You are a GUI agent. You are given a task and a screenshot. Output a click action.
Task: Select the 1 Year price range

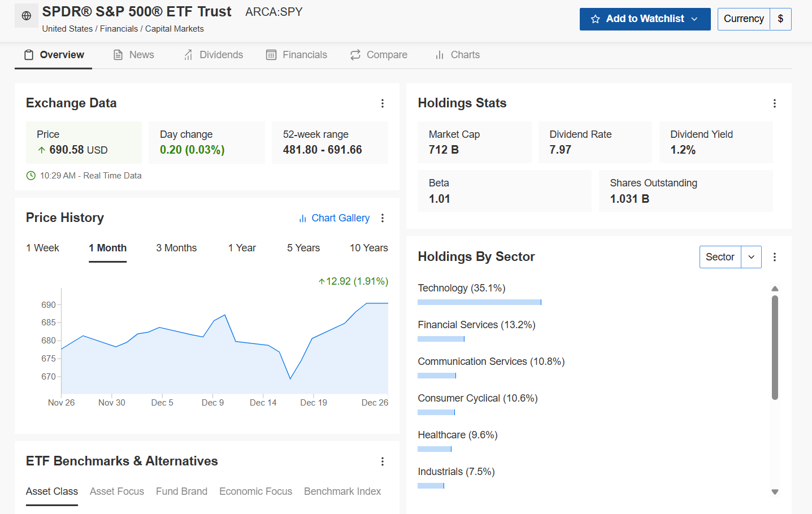pyautogui.click(x=242, y=248)
